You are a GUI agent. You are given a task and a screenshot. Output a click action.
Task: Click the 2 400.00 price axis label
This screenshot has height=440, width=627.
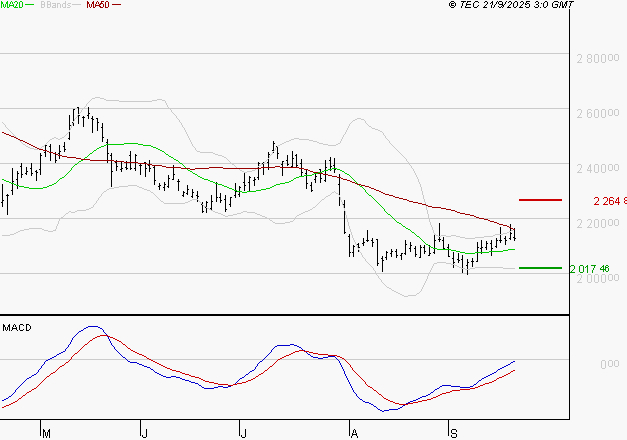599,168
